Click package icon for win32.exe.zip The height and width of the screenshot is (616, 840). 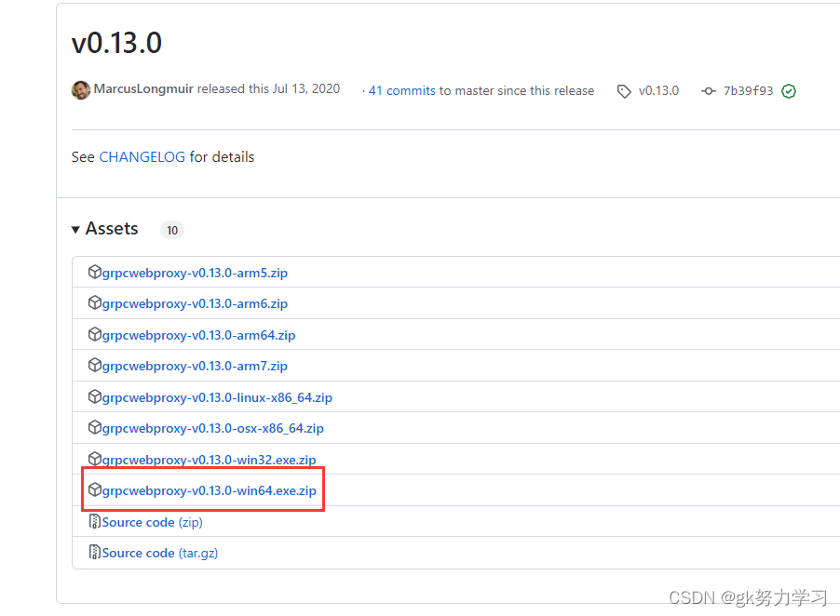click(x=94, y=459)
